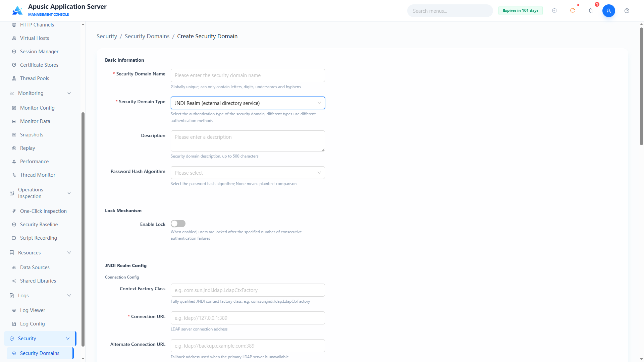Click the Data Sources icon
Viewport: 644px width, 362px height.
14,267
